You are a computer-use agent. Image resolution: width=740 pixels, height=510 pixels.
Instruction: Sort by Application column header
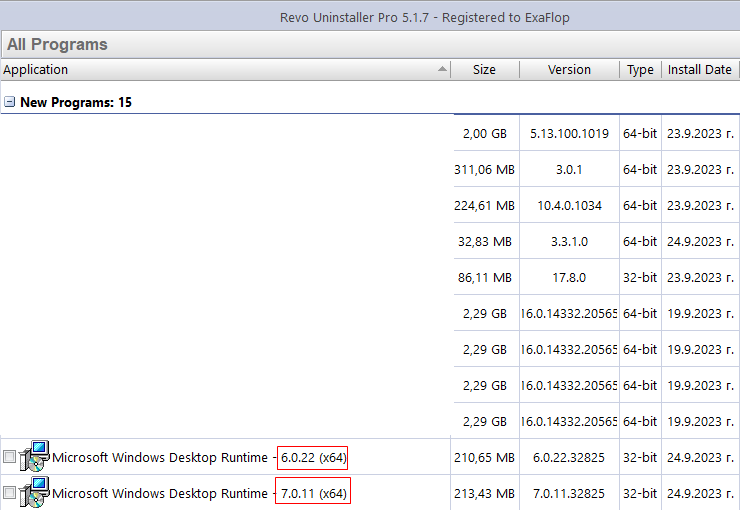point(226,70)
